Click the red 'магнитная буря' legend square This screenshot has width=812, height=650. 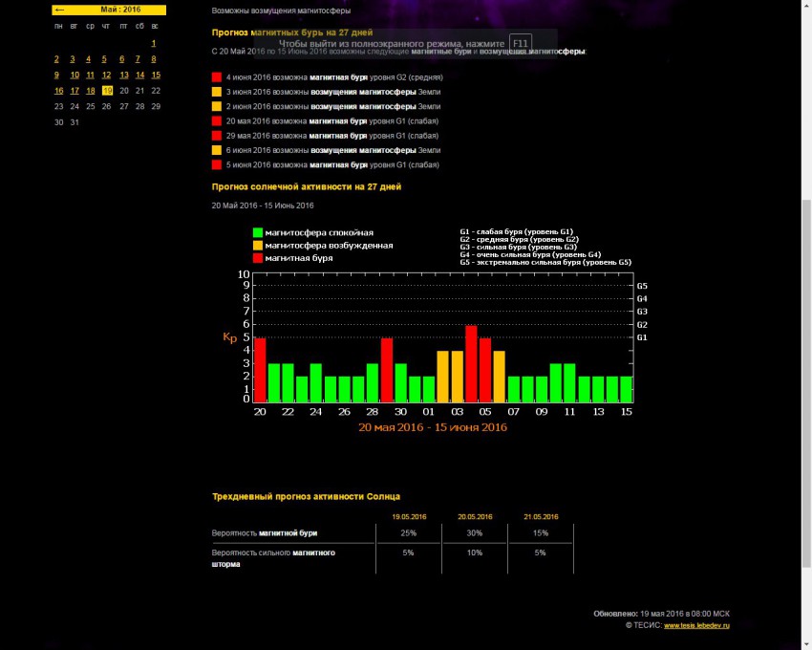click(258, 258)
